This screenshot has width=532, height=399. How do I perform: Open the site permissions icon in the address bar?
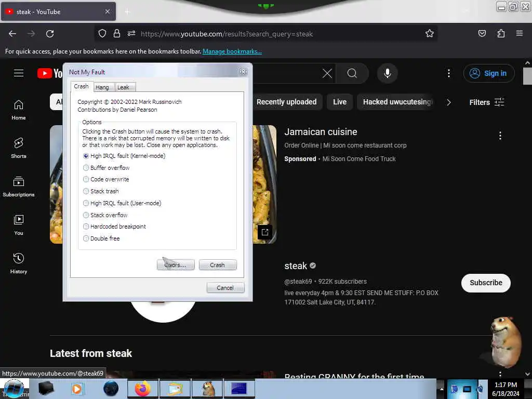131,34
